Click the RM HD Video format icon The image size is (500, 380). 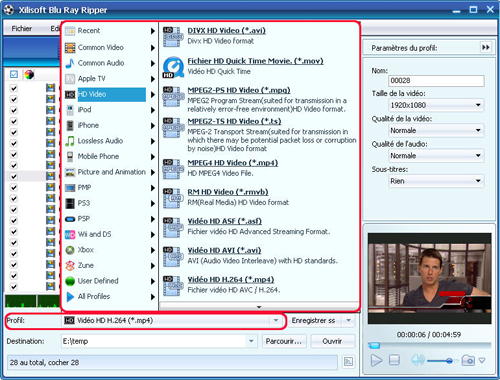173,198
